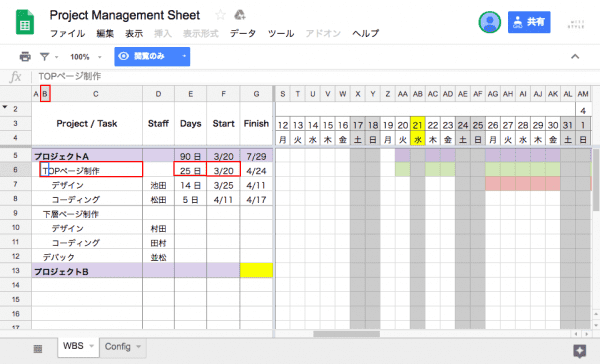Click the 閲覧のみ view-only button
The height and width of the screenshot is (364, 600).
[146, 56]
